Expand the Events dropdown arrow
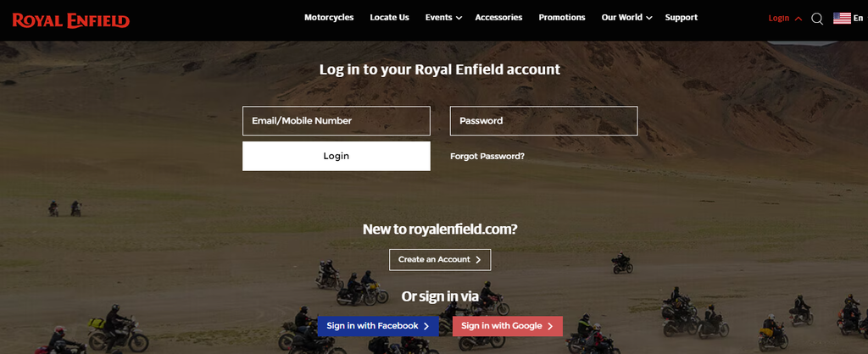This screenshot has width=868, height=354. click(x=459, y=19)
